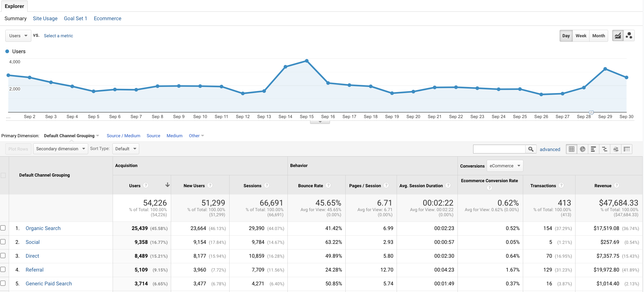Select the Percentage pie chart view icon
The height and width of the screenshot is (292, 644).
point(583,149)
